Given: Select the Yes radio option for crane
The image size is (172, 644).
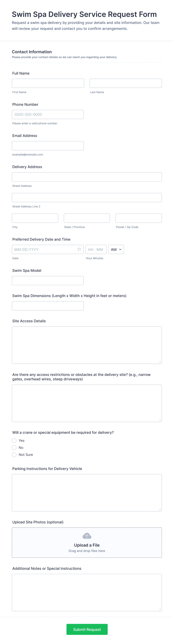Looking at the screenshot, I should coord(14,440).
